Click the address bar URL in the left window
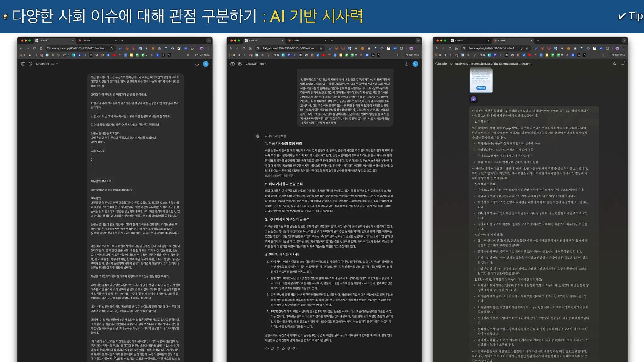The width and height of the screenshot is (644, 362). tap(79, 48)
